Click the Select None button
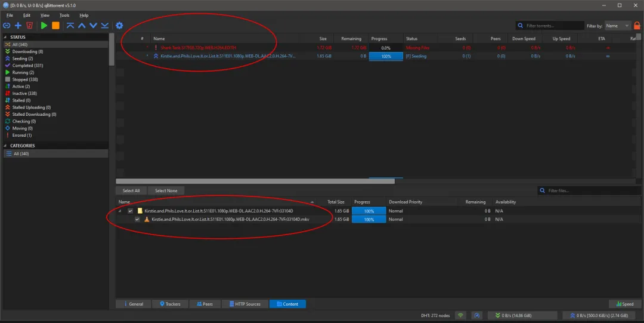This screenshot has height=323, width=644. tap(166, 190)
